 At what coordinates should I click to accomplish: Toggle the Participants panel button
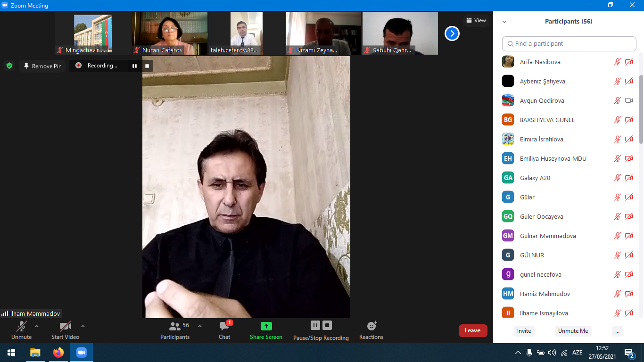pos(175,330)
